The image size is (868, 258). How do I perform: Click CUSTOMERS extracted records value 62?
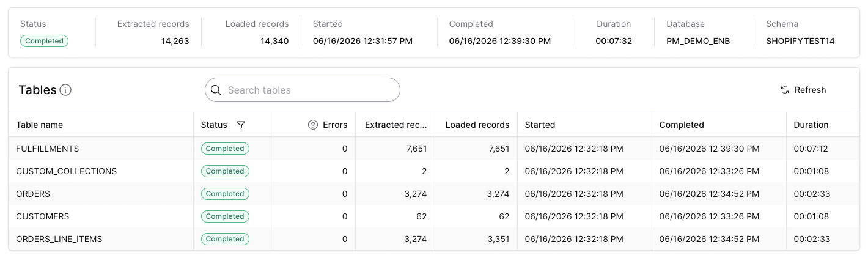click(x=421, y=216)
